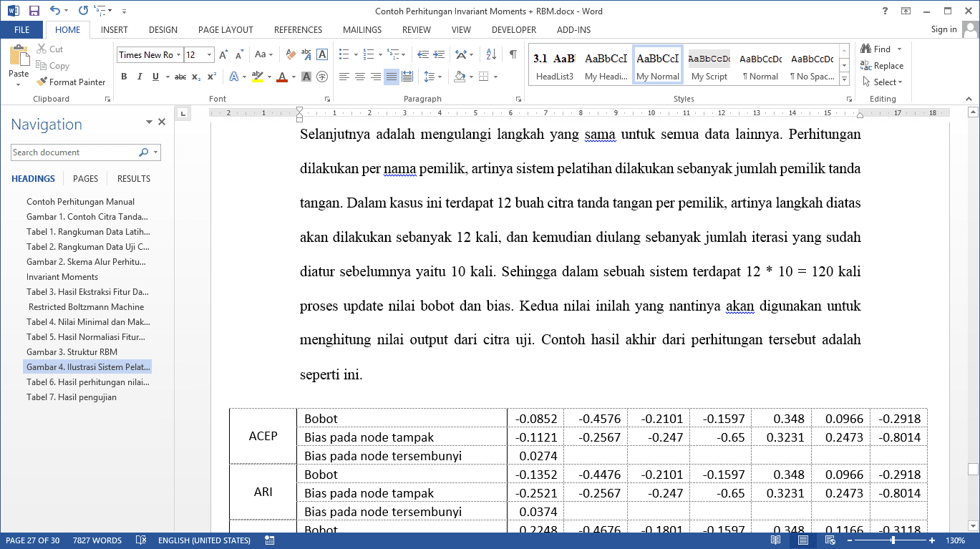Image resolution: width=980 pixels, height=549 pixels.
Task: Click the Show/Hide paragraph marks icon
Action: click(513, 54)
